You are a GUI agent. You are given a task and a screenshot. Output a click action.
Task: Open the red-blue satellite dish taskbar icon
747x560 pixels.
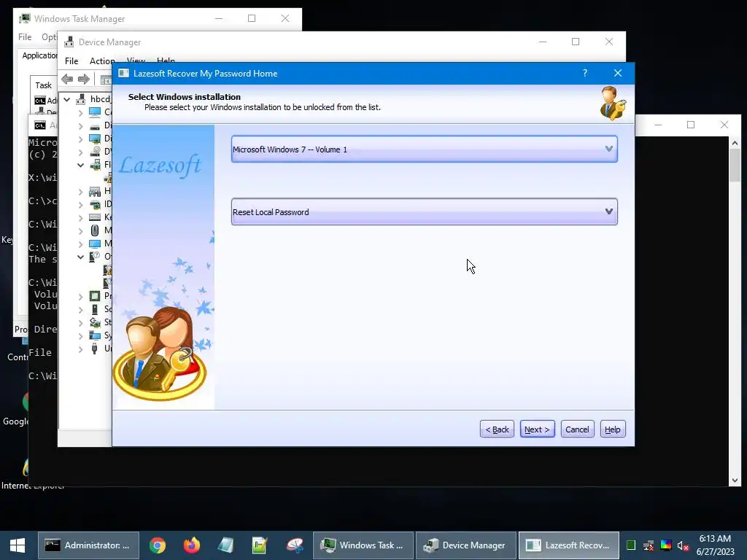(295, 545)
